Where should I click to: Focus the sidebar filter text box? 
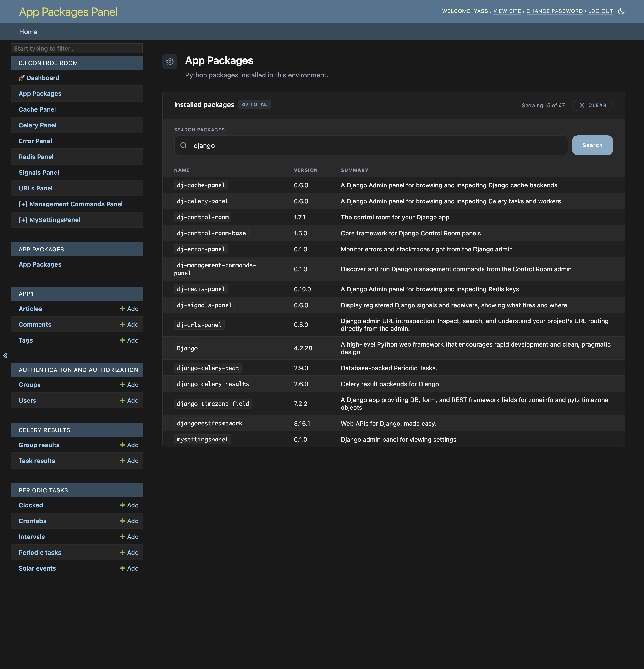click(77, 49)
